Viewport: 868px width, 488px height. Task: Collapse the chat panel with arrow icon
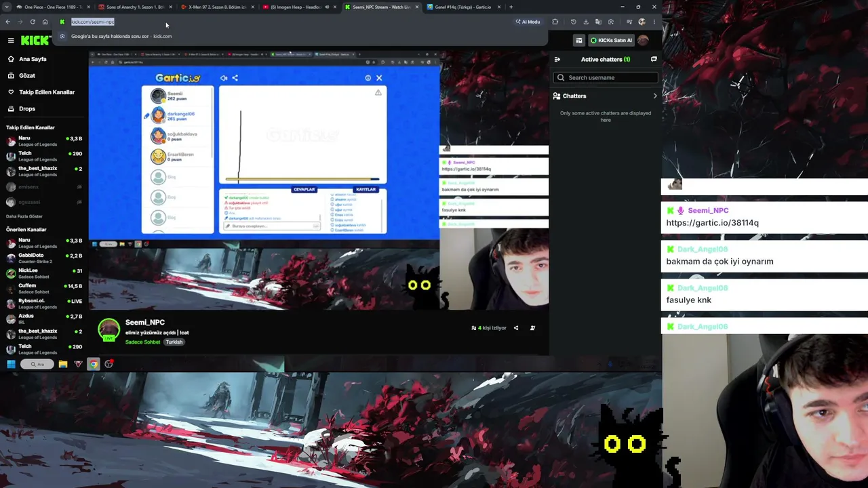pos(557,59)
